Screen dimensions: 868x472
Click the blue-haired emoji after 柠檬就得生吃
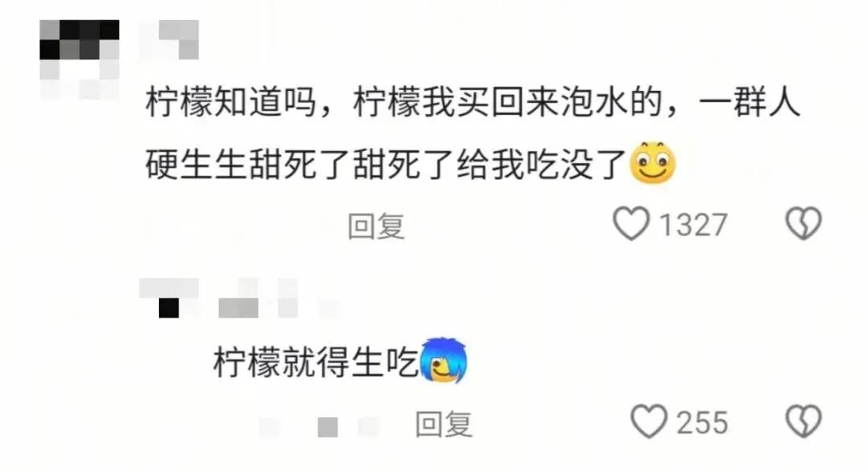tap(444, 360)
